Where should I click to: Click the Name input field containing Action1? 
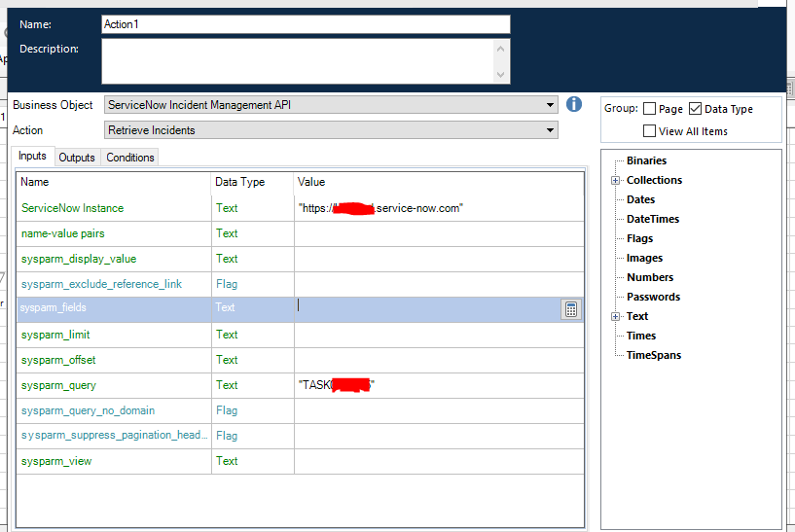coord(306,24)
